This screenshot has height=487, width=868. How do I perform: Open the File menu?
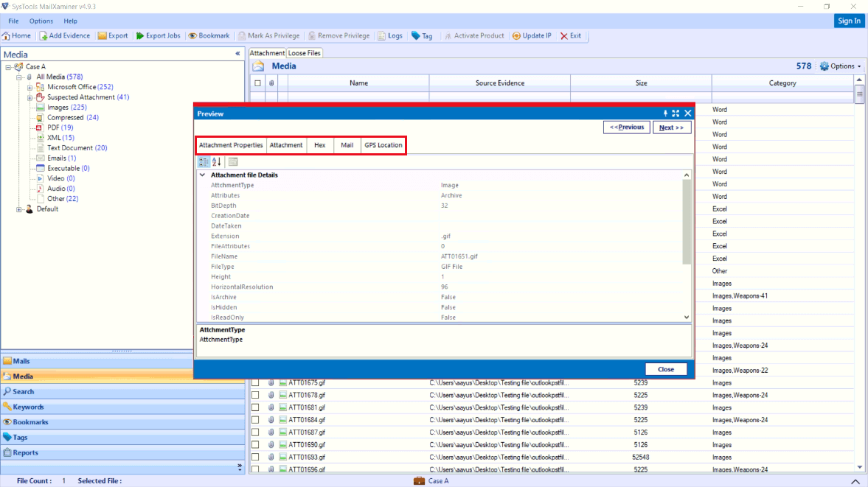click(13, 21)
